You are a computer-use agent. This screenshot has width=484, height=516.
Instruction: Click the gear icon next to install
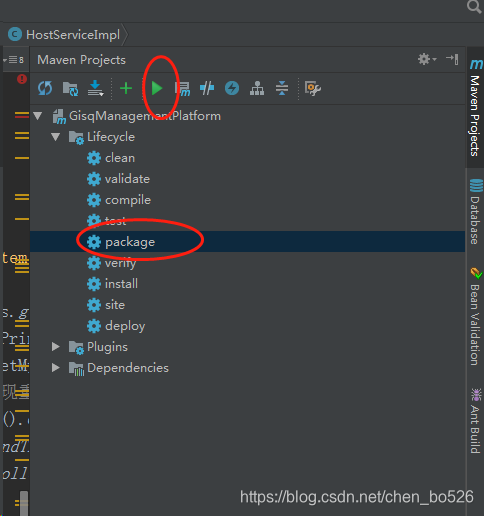pos(94,284)
